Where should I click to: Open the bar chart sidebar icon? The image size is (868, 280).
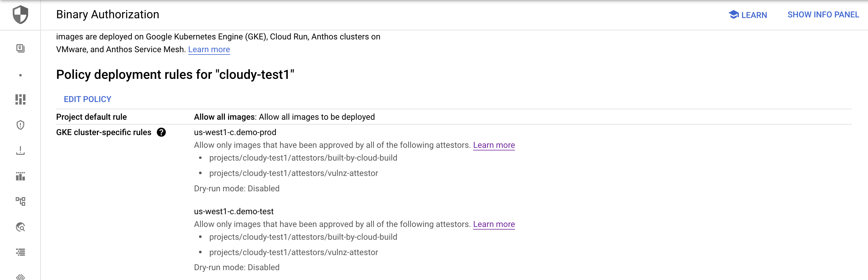pos(20,176)
